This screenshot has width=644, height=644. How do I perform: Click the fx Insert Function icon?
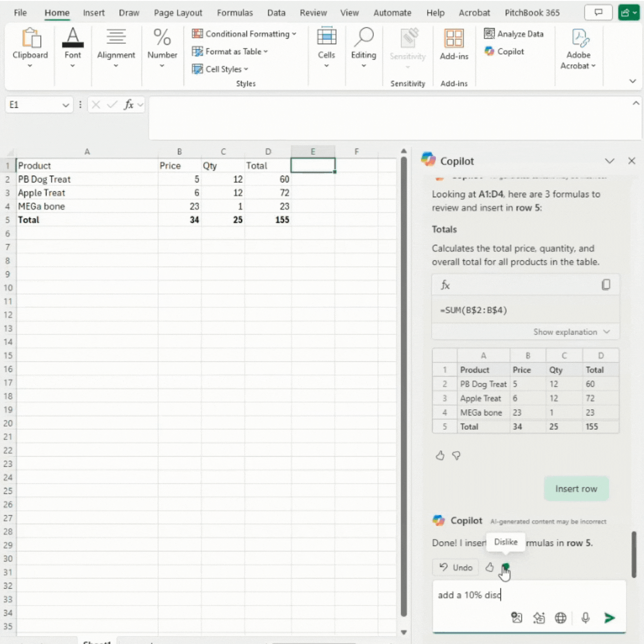point(129,105)
